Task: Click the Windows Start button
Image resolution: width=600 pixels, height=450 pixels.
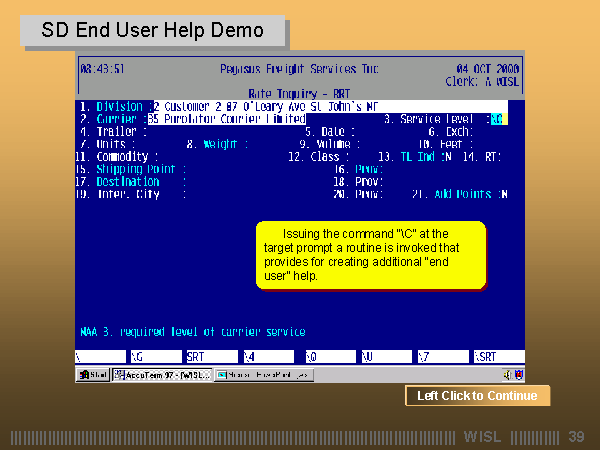Action: tap(93, 375)
